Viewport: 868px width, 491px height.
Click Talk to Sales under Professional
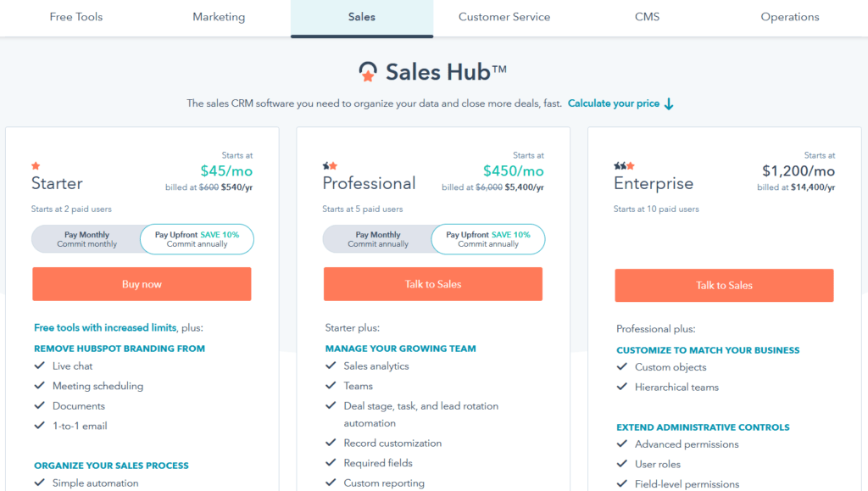433,284
